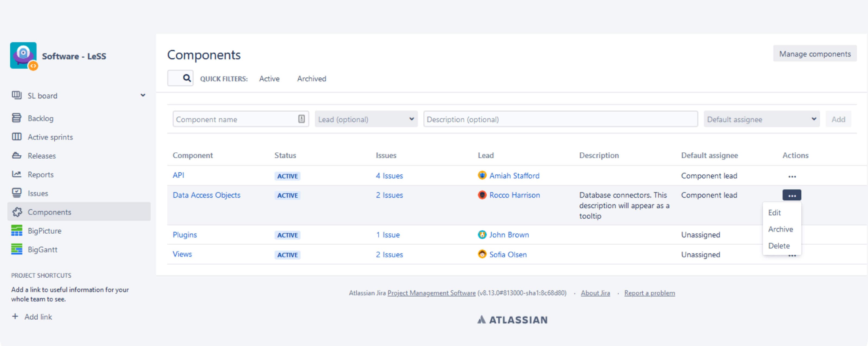
Task: Click the Default assignee column header
Action: coord(709,155)
